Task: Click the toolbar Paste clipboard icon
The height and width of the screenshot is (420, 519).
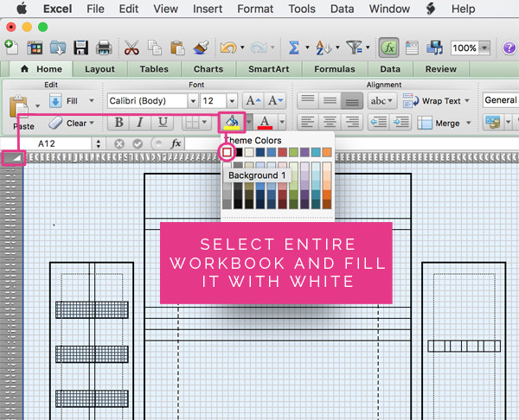Action: (x=177, y=48)
